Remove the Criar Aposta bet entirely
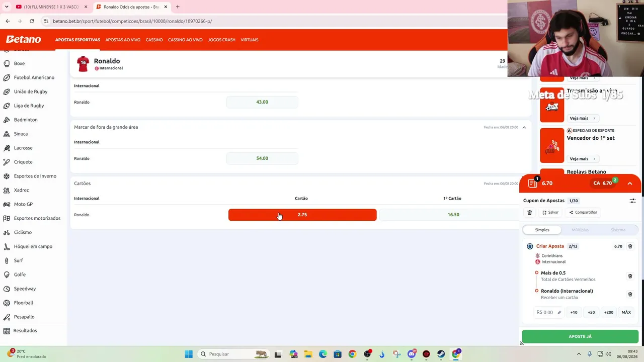The width and height of the screenshot is (644, 362). pos(630,246)
